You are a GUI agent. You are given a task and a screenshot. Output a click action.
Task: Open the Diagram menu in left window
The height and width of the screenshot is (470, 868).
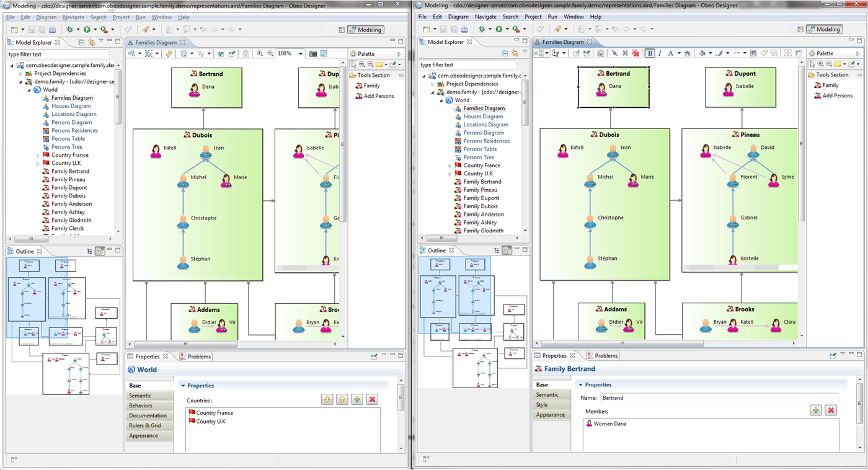(46, 17)
